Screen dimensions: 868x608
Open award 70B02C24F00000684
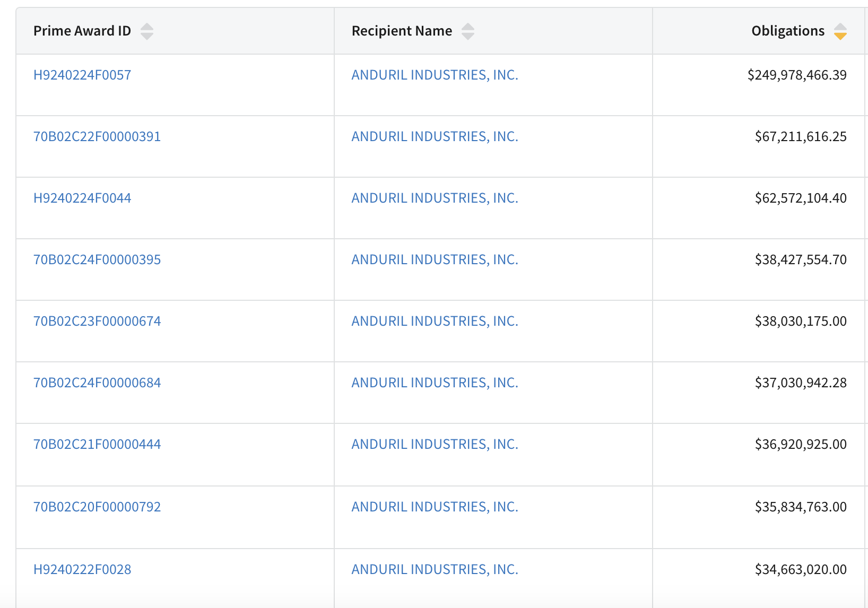pos(97,383)
